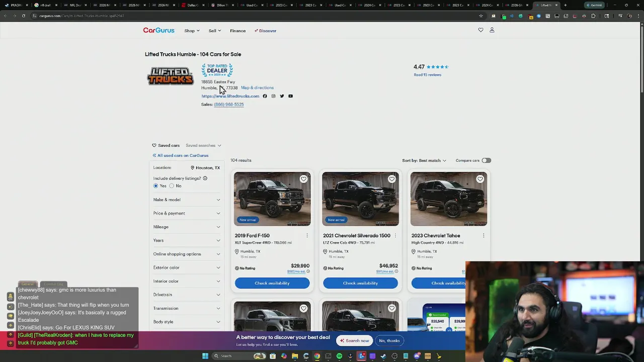The height and width of the screenshot is (362, 644).
Task: Click info icon beside Include delivery listings
Action: pyautogui.click(x=205, y=178)
